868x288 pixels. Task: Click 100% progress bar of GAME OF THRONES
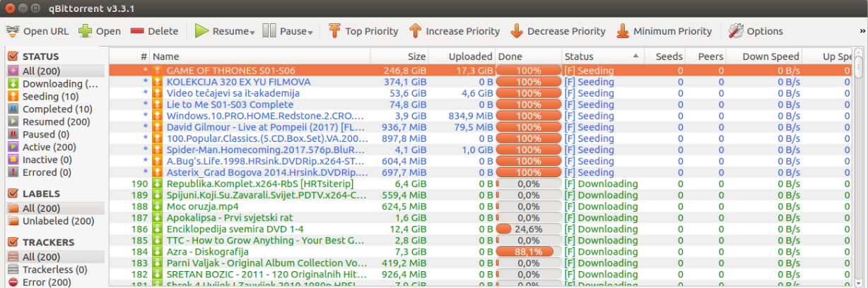click(528, 71)
